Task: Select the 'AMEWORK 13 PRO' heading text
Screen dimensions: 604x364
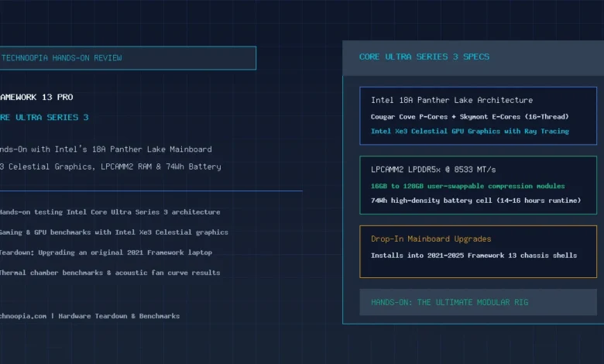Action: click(36, 97)
